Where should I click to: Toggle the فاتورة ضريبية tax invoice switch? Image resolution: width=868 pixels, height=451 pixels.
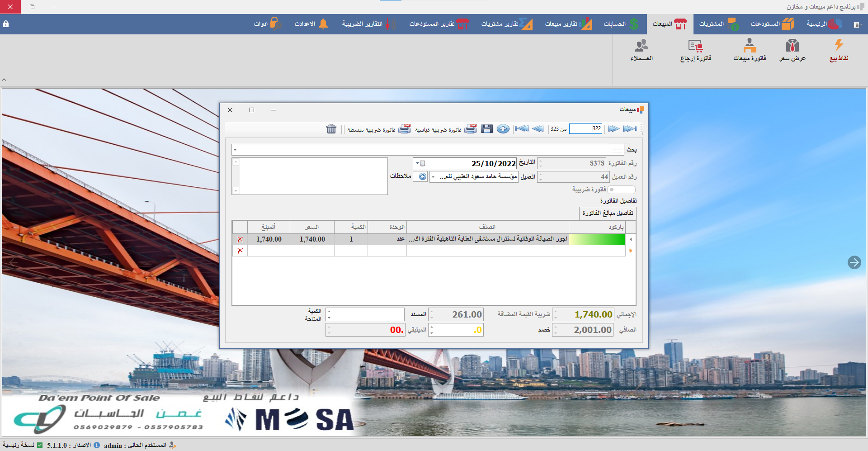(621, 190)
